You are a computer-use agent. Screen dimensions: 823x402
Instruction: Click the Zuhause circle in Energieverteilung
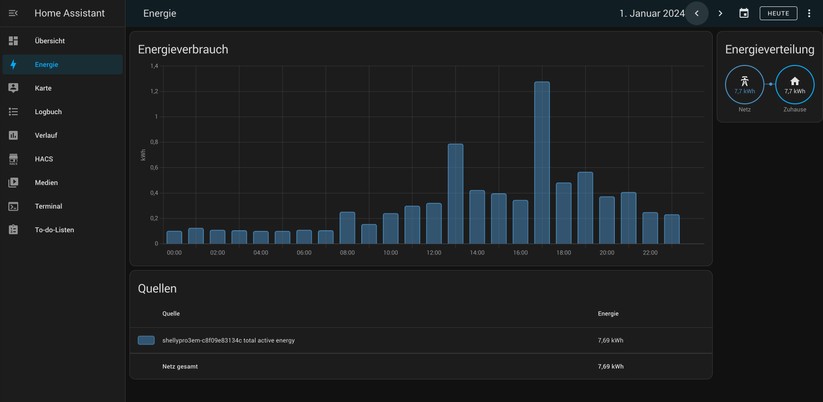tap(794, 85)
